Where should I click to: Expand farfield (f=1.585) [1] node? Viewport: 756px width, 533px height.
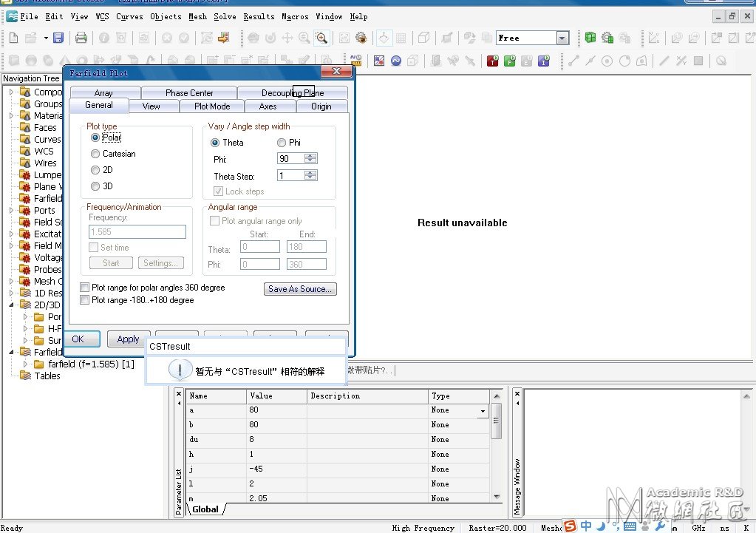click(x=26, y=364)
